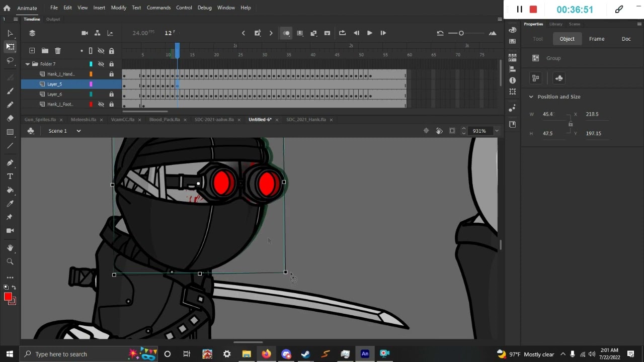
Task: Delete the selected layer with the trash icon
Action: 58,51
